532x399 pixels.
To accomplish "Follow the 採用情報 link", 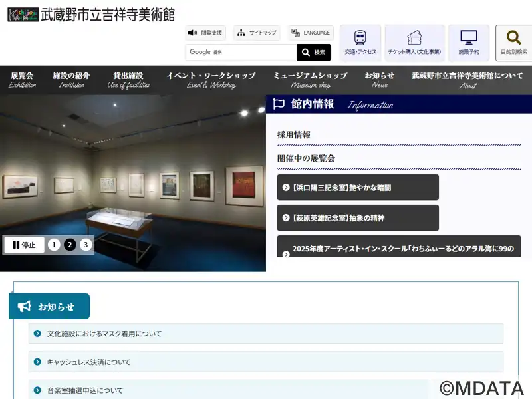I will (x=294, y=135).
